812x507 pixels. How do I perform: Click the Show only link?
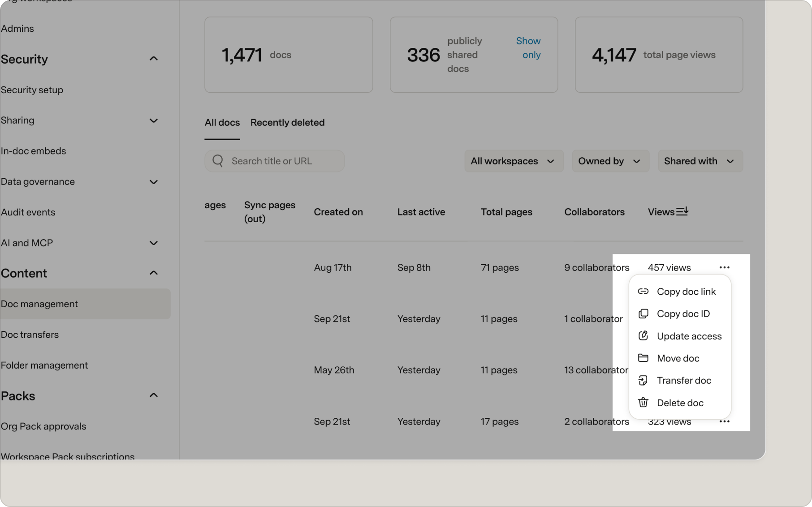click(x=529, y=48)
